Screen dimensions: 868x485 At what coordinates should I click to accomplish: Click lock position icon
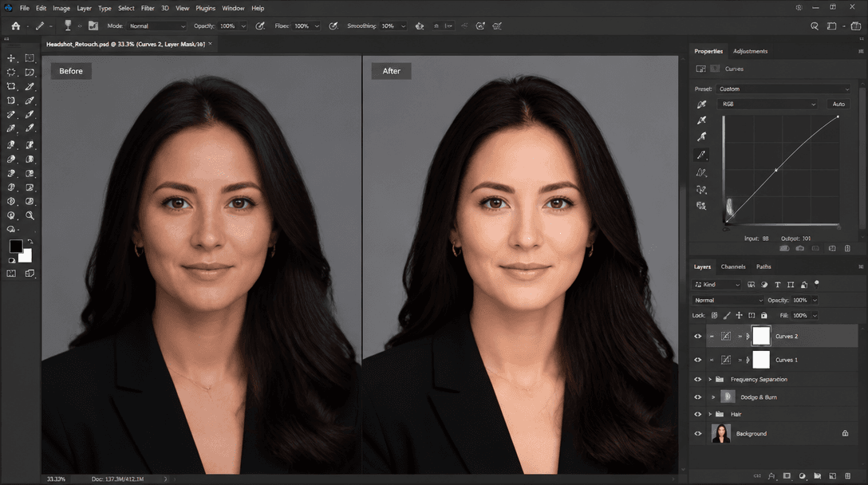[739, 316]
